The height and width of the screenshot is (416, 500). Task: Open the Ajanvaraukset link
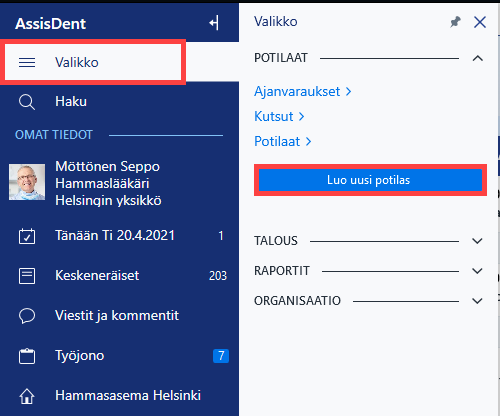point(303,91)
